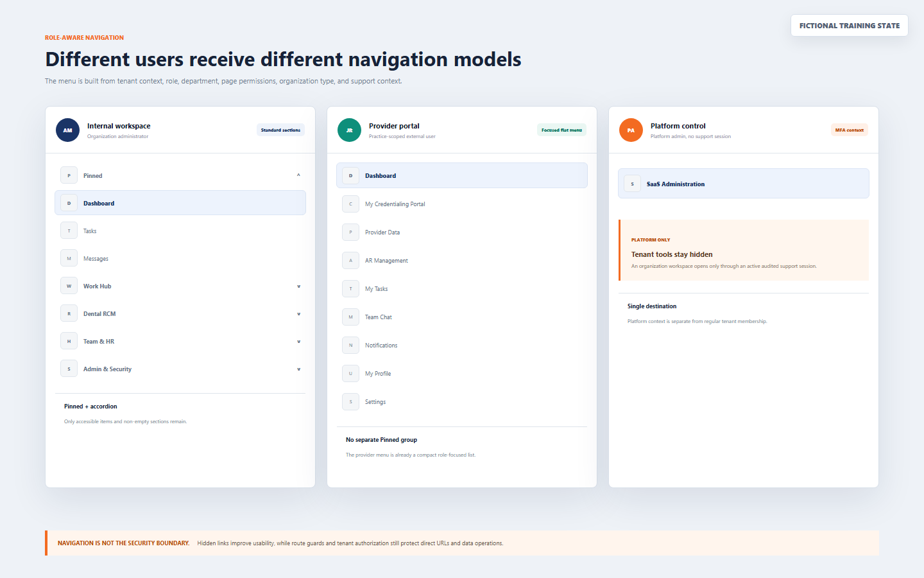Click the JR avatar in Provider portal
924x578 pixels.
(x=349, y=130)
